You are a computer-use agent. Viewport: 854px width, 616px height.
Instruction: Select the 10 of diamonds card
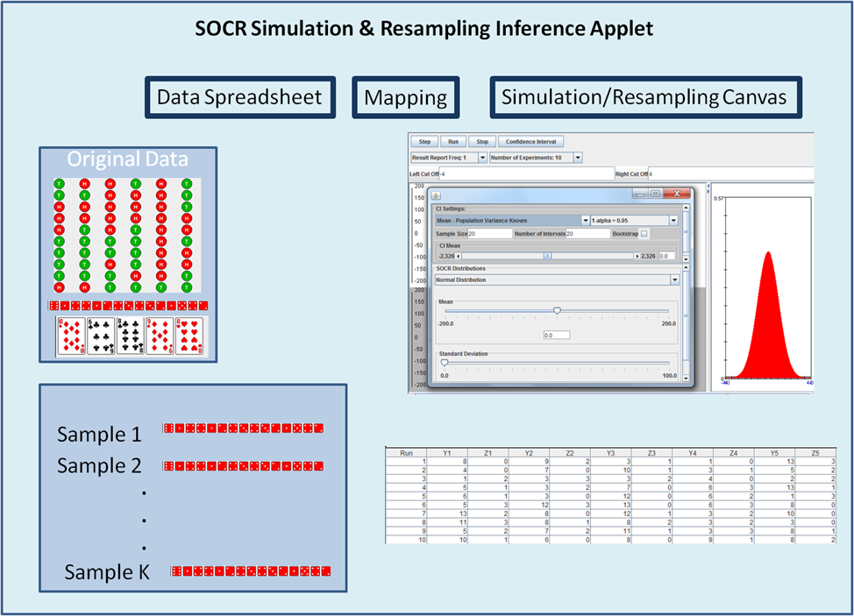[x=72, y=336]
